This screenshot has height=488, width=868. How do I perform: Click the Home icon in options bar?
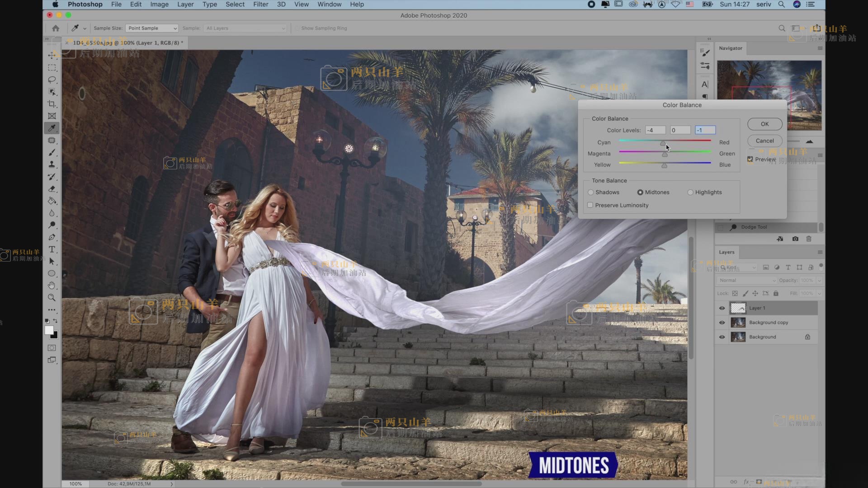[x=56, y=28]
